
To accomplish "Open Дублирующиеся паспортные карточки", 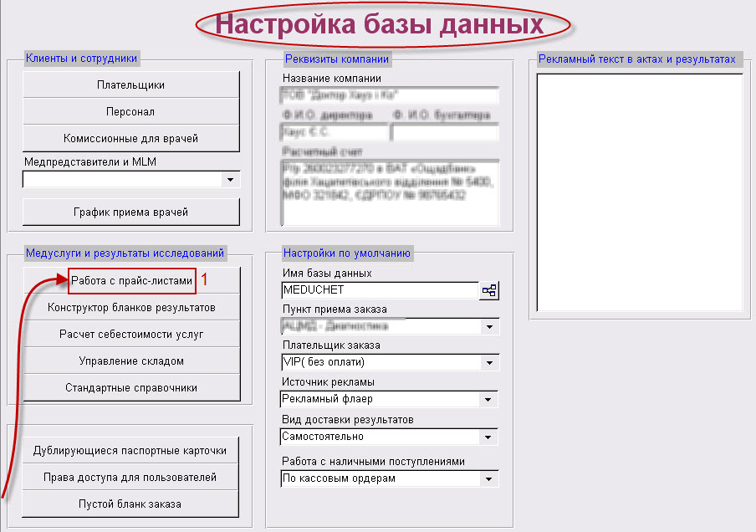I will (x=130, y=451).
